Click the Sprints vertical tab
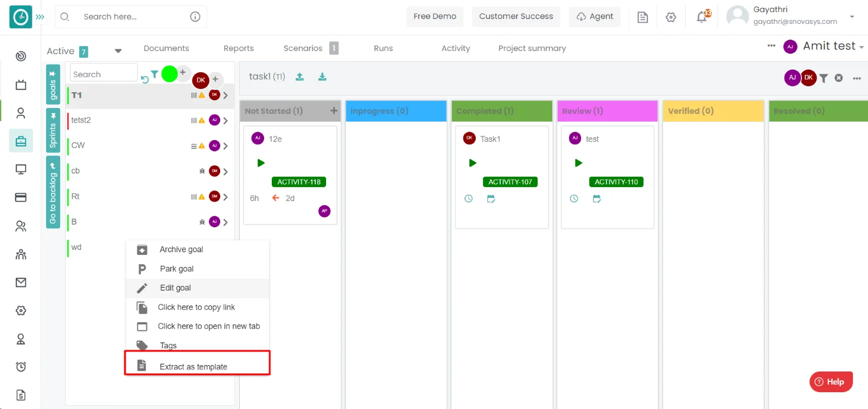The image size is (868, 409). tap(53, 131)
